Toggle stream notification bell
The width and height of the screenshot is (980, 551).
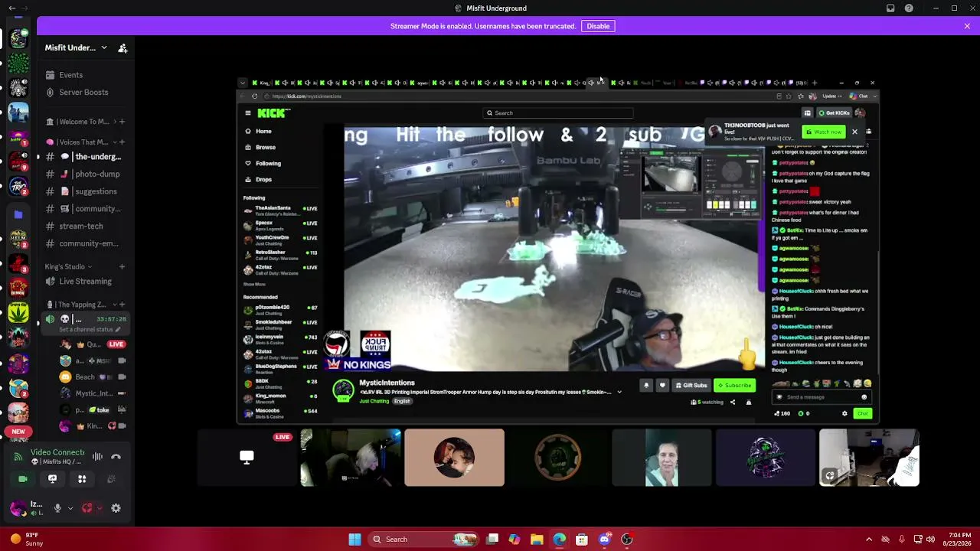(646, 386)
